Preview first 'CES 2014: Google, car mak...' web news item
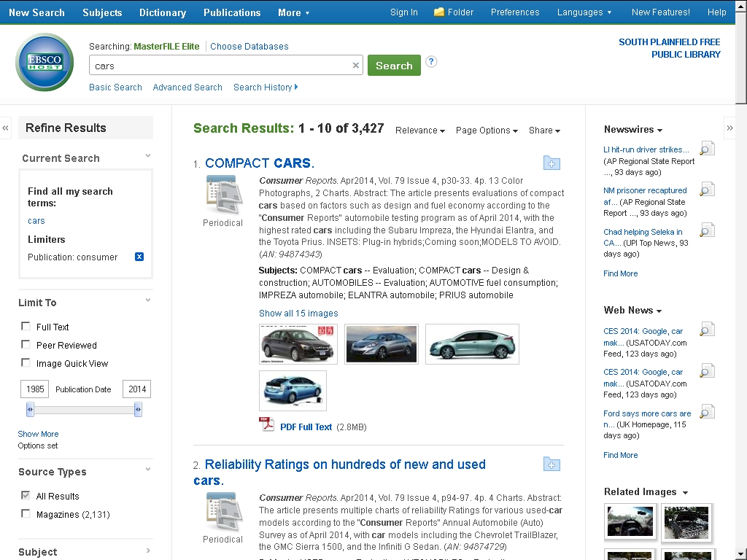The width and height of the screenshot is (747, 560). pos(707,330)
